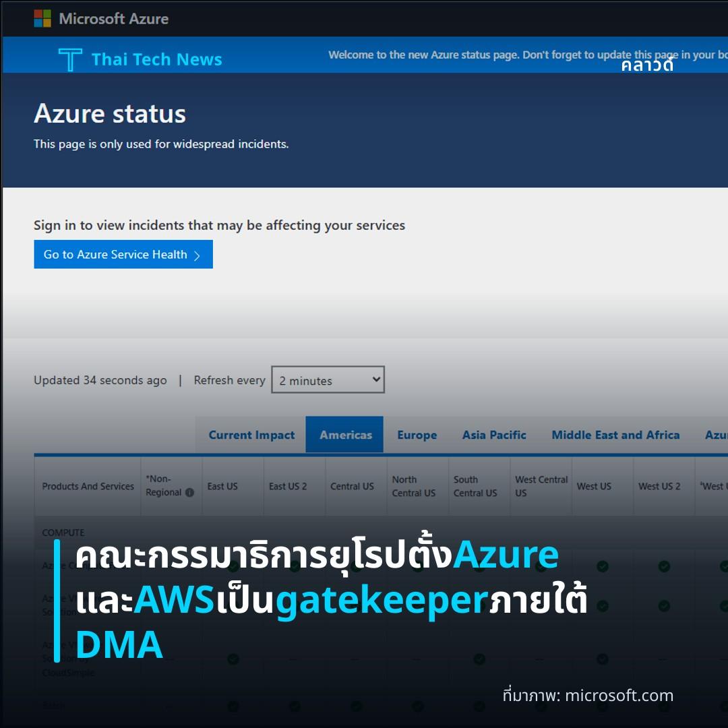Click the West US 2 column header
Screen dimensions: 728x728
[x=664, y=486]
